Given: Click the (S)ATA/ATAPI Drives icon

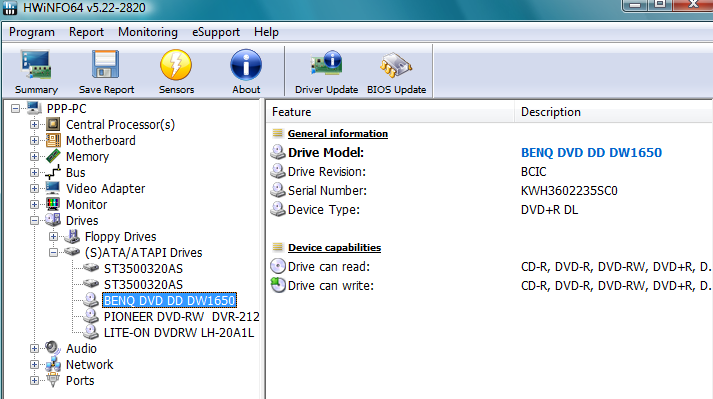Looking at the screenshot, I should [x=72, y=252].
